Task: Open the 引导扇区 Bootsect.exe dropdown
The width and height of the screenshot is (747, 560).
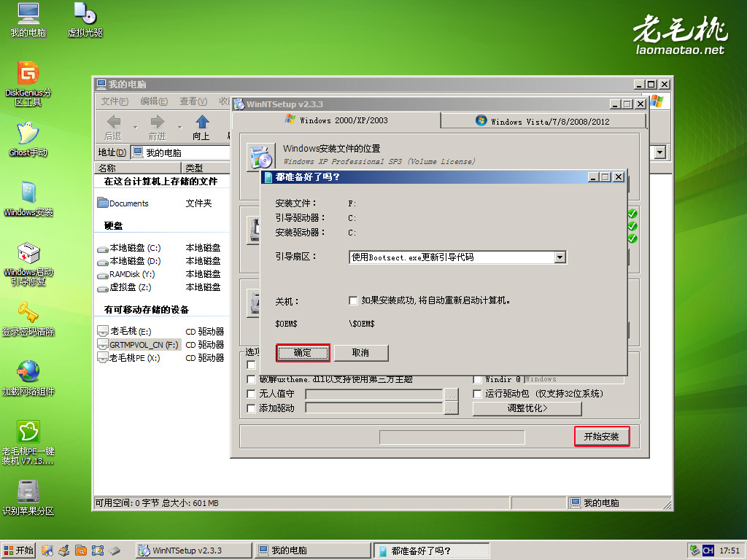Action: pos(560,257)
